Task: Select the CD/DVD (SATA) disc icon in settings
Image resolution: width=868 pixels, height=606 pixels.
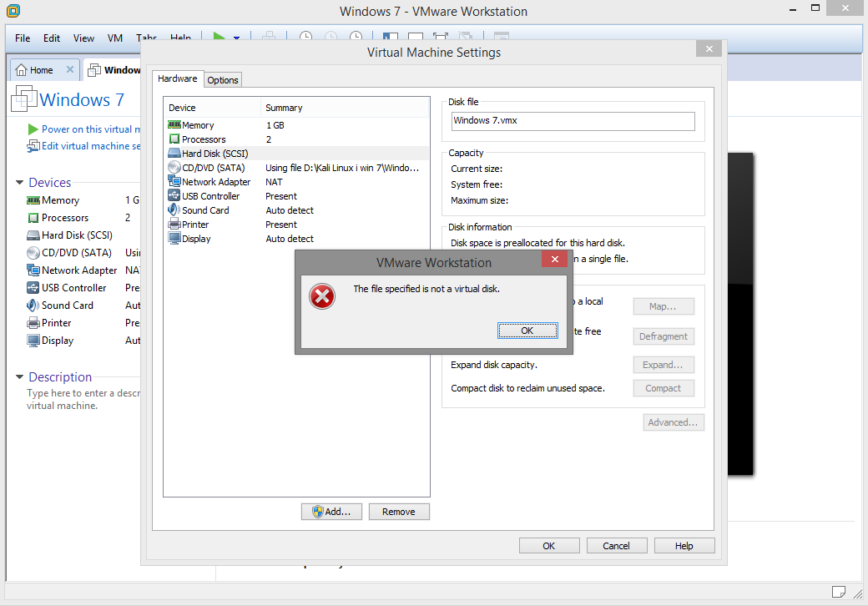Action: tap(174, 168)
